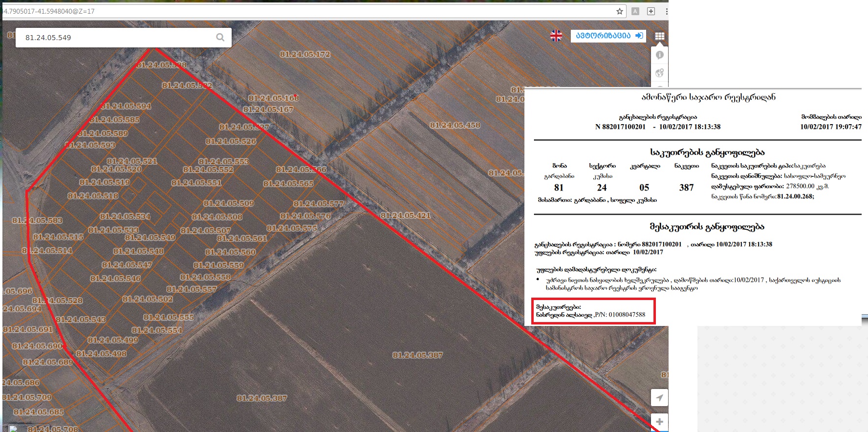Screen dimensions: 868x432
Task: Click area value 278500.00 in the extract
Action: tap(800, 186)
